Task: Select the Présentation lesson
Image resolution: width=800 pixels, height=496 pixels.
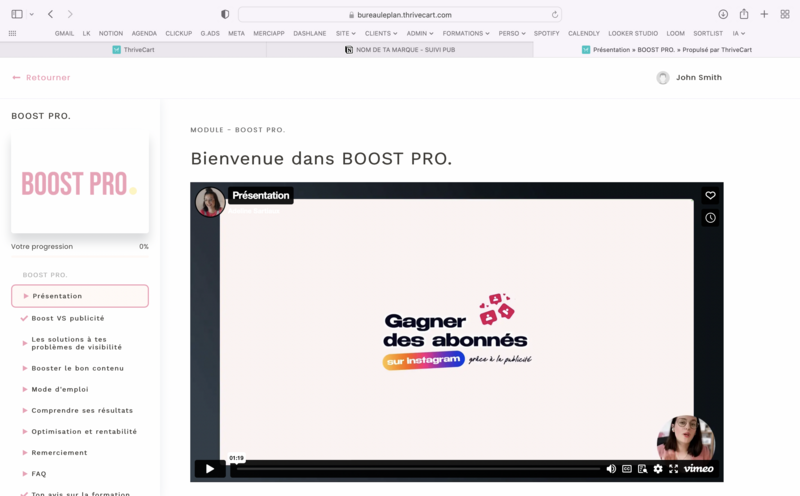Action: (80, 296)
